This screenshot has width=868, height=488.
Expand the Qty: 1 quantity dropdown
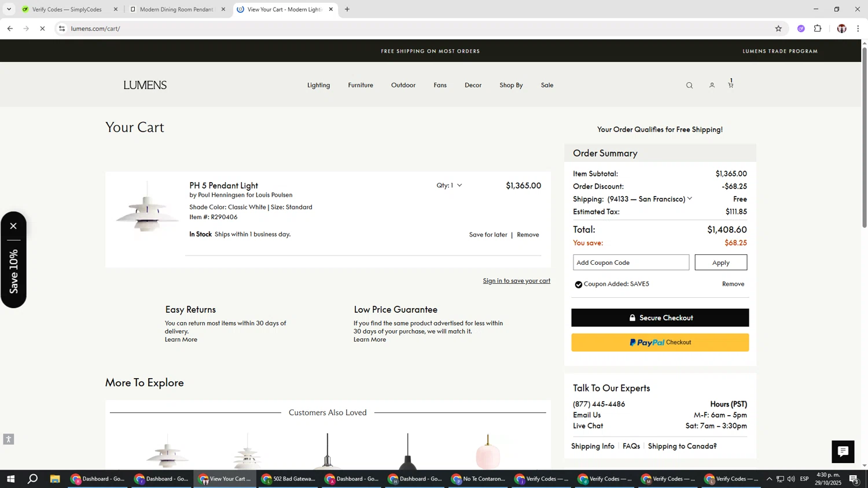tap(450, 186)
